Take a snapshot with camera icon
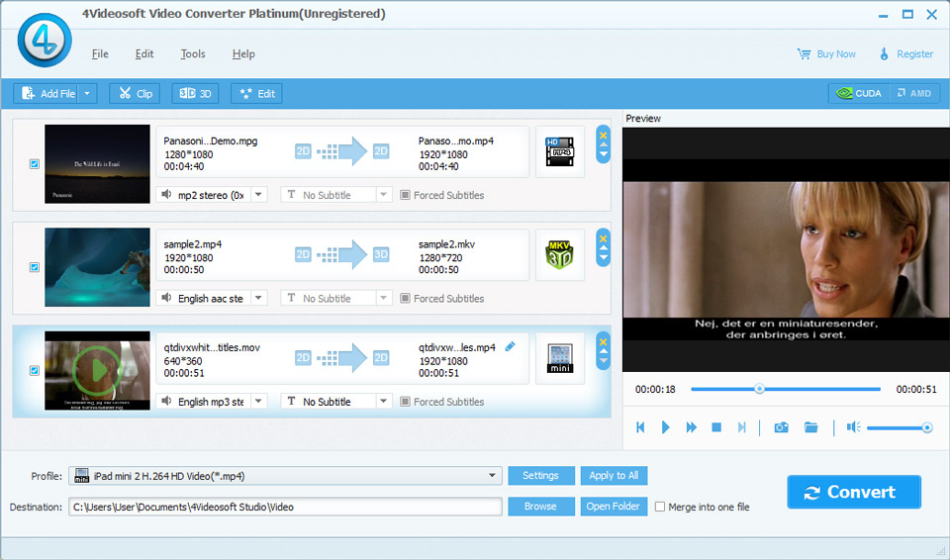950x560 pixels. tap(782, 427)
